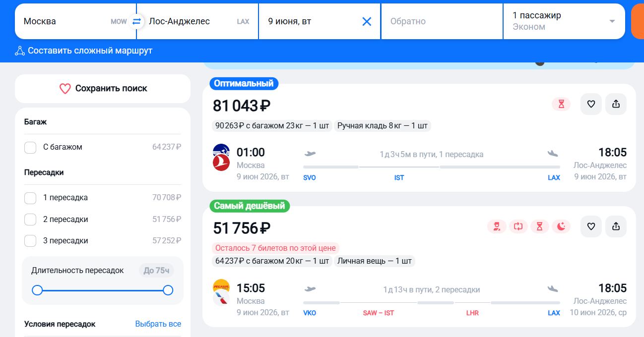644x337 pixels.
Task: Click right handle of transfer duration slider
Action: 168,290
